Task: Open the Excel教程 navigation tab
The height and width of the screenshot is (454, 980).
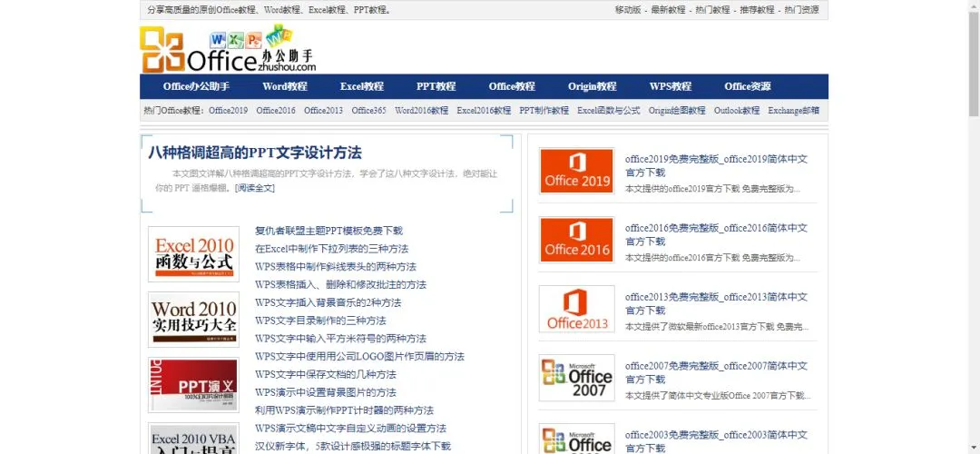Action: click(x=362, y=86)
